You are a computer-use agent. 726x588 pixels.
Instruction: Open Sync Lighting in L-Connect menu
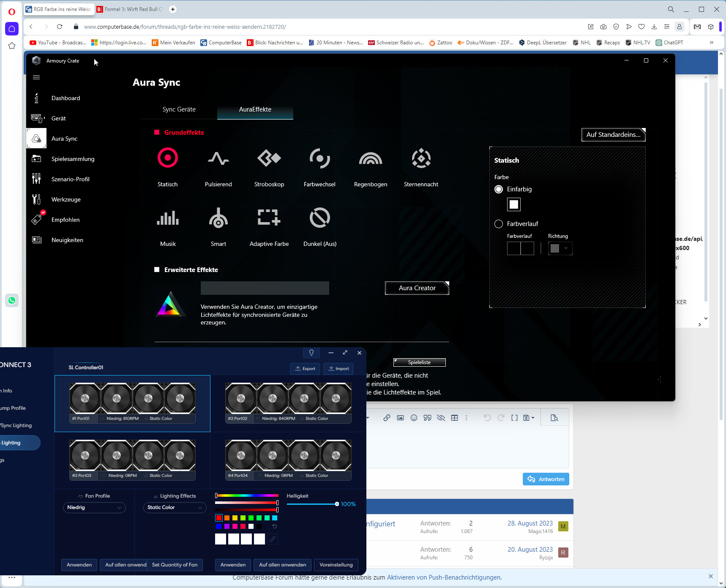tap(16, 425)
